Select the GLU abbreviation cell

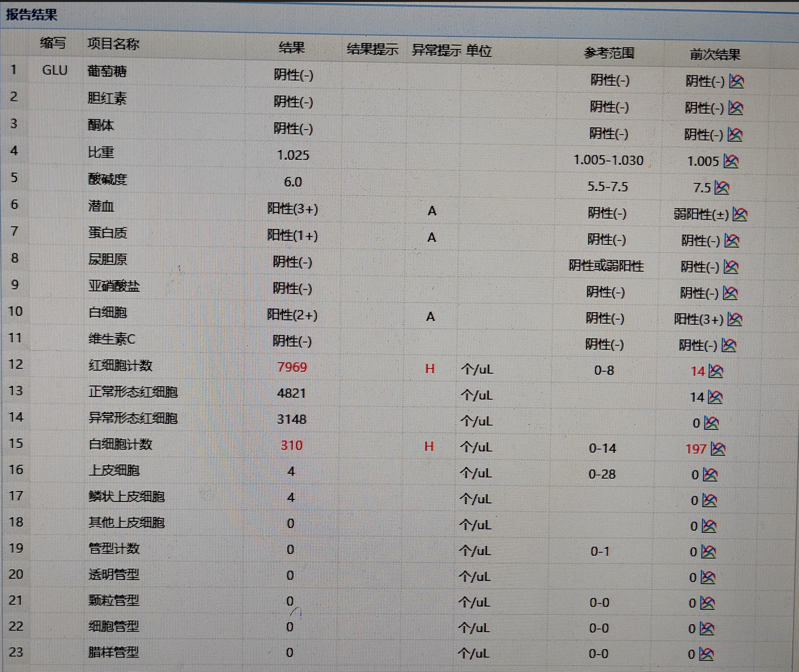click(x=55, y=70)
